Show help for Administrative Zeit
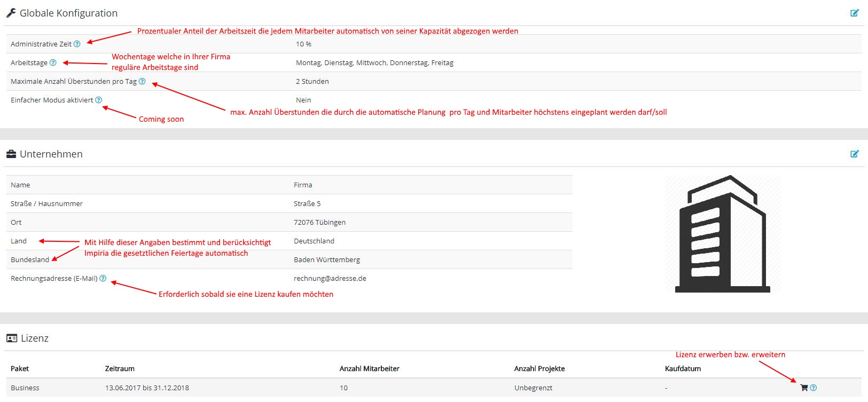Image resolution: width=868 pixels, height=402 pixels. coord(77,44)
